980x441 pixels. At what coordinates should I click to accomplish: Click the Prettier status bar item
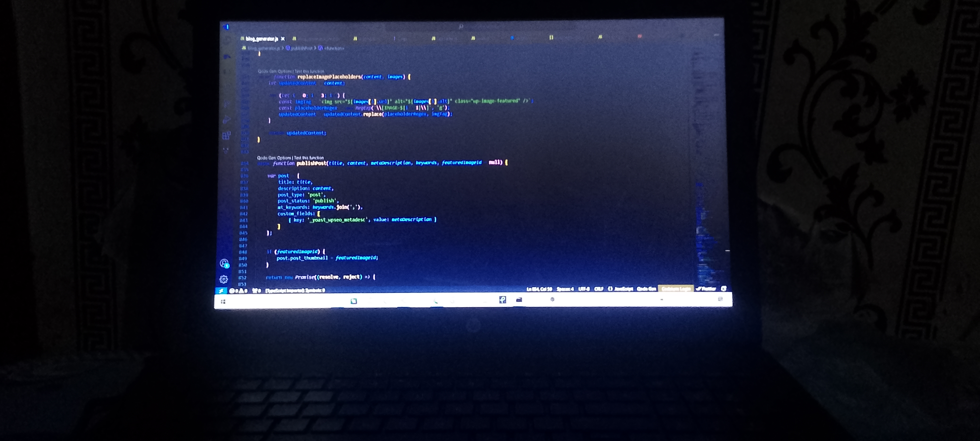706,289
